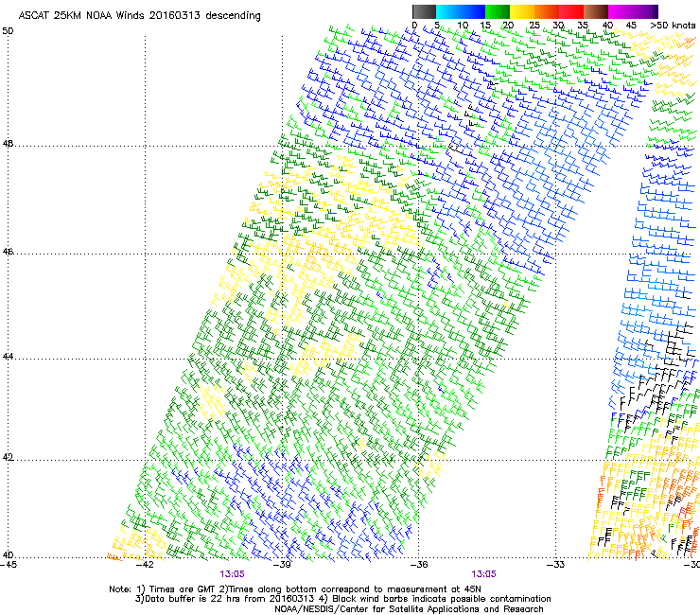Click the longitude label -45
This screenshot has height=615, width=700.
pos(9,565)
